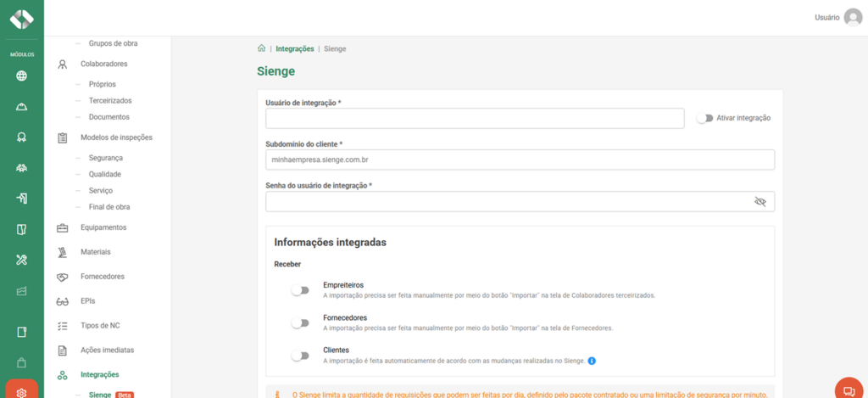Screen dimensions: 868x398
Task: Click the award ribbon module icon
Action: click(21, 137)
